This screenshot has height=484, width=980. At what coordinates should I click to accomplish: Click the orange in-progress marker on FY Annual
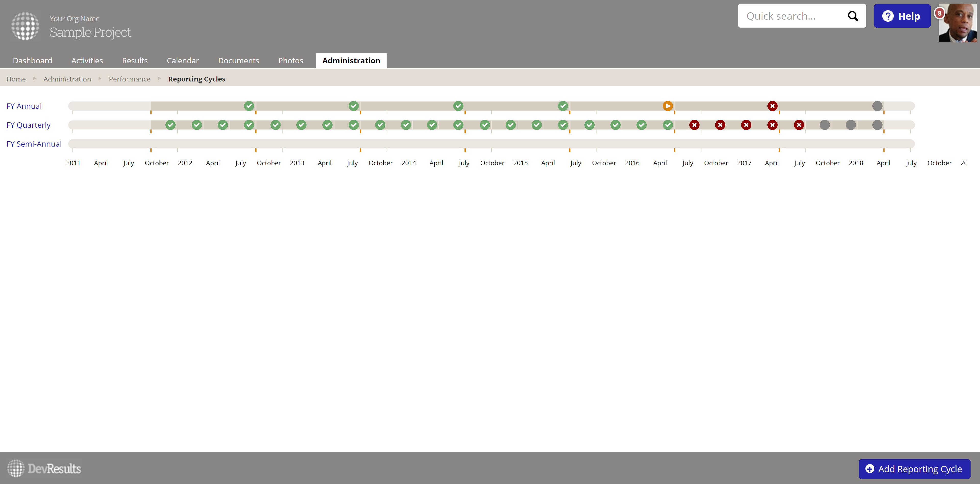(668, 106)
